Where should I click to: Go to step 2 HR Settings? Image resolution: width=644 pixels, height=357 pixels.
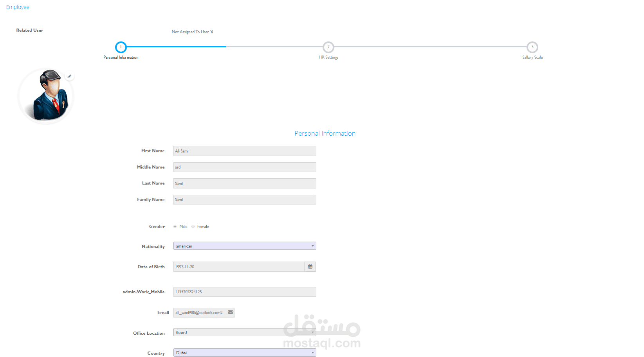pos(328,47)
